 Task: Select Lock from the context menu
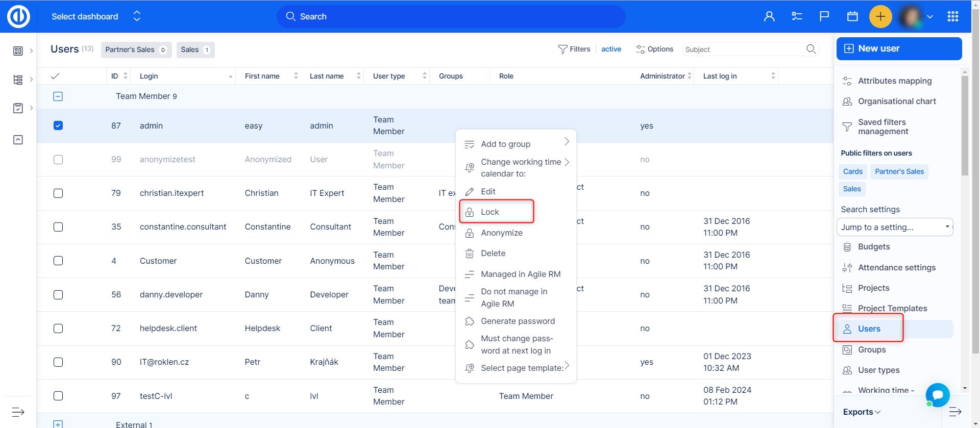click(490, 212)
